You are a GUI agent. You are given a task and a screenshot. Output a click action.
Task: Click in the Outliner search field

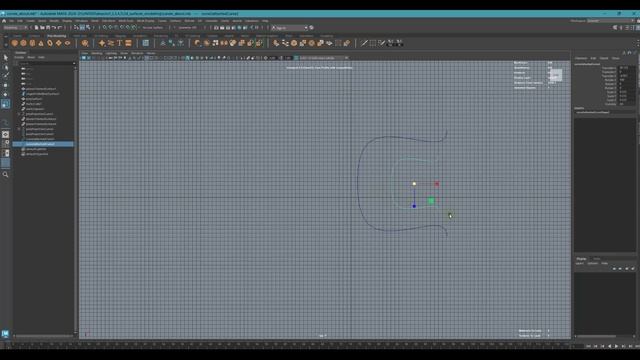coord(46,63)
